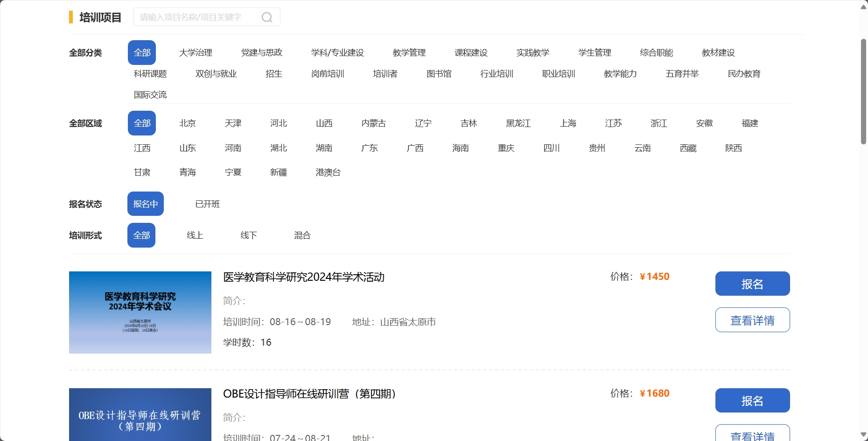This screenshot has width=868, height=441.
Task: Open OBE设计指导师在线研训营 course title link
Action: click(309, 394)
